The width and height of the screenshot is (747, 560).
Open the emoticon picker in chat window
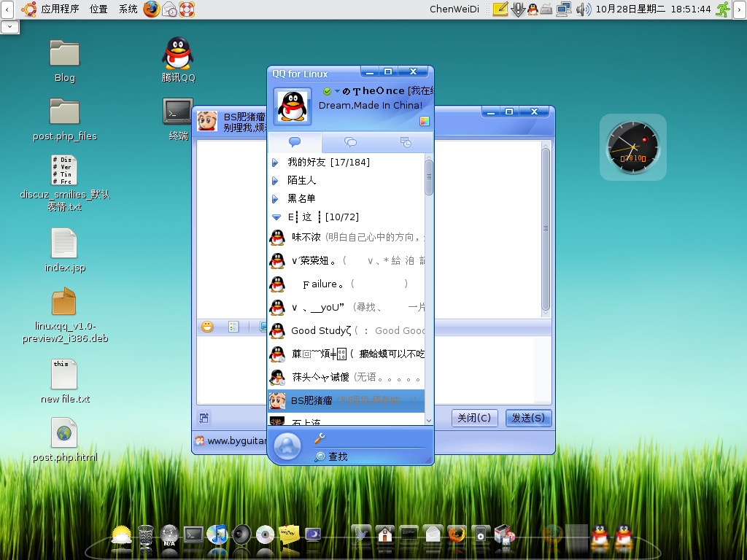(207, 327)
